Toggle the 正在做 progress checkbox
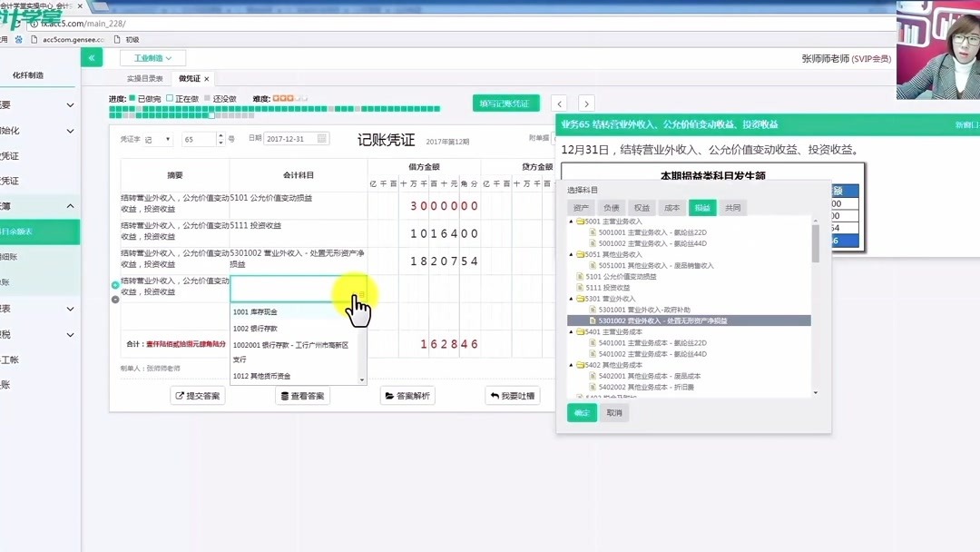The height and width of the screenshot is (552, 980). (169, 98)
